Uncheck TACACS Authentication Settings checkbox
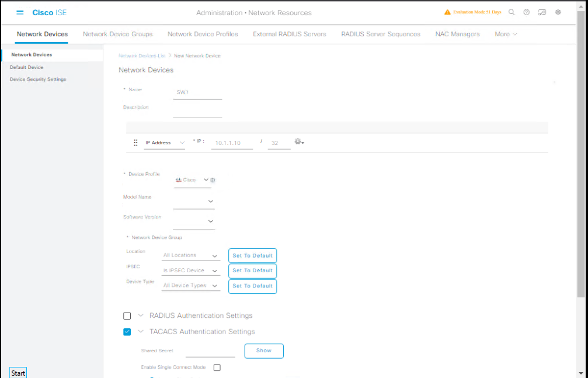 point(127,332)
